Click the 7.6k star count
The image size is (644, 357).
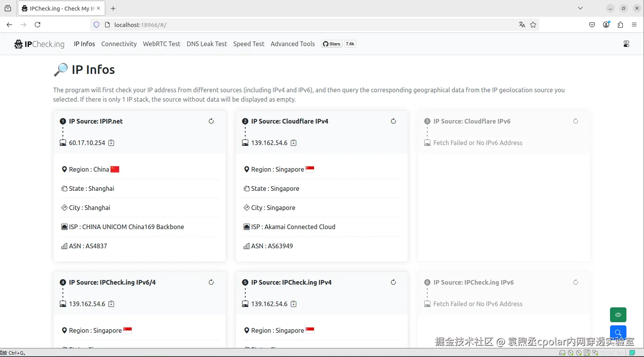pyautogui.click(x=350, y=44)
